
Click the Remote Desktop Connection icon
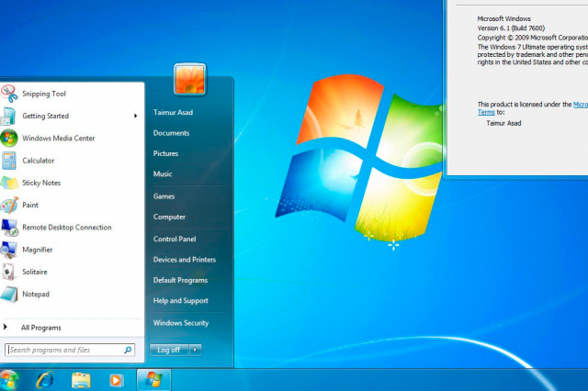[x=9, y=228]
